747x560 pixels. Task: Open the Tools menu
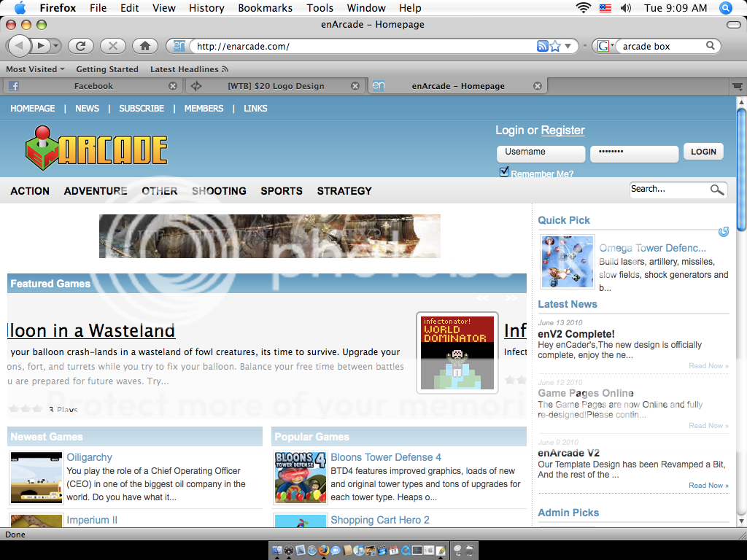[320, 7]
